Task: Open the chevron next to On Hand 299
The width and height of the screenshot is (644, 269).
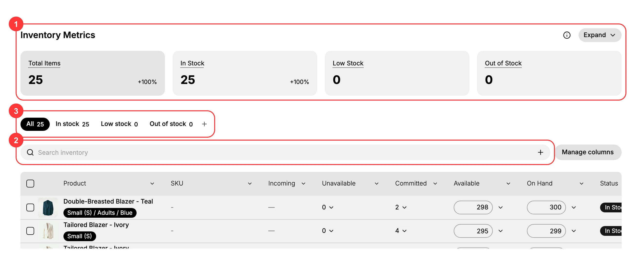Action: tap(574, 231)
